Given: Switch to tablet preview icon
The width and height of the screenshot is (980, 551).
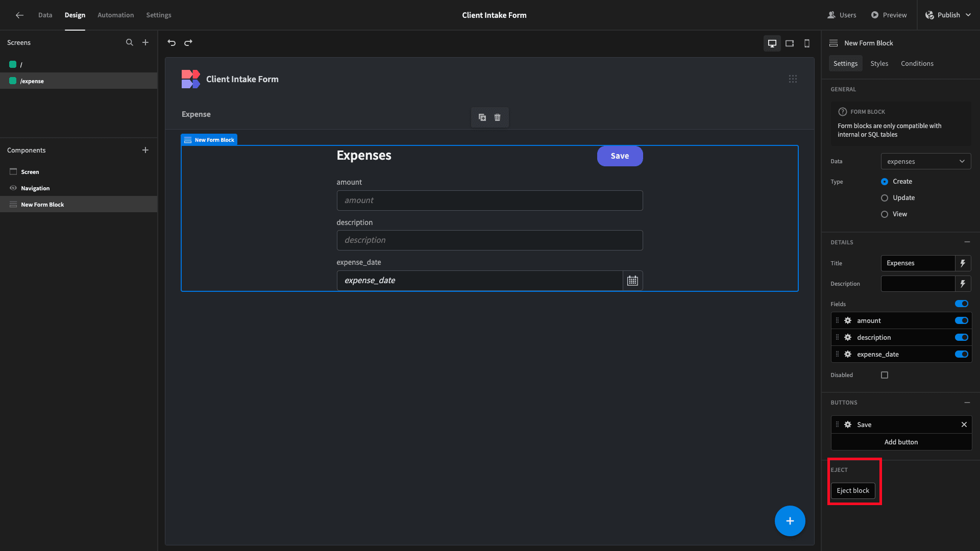Looking at the screenshot, I should click(790, 43).
